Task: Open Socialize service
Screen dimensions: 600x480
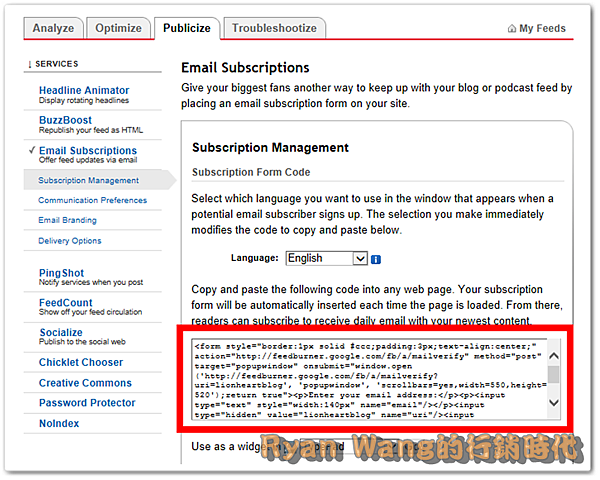Action: 61,333
